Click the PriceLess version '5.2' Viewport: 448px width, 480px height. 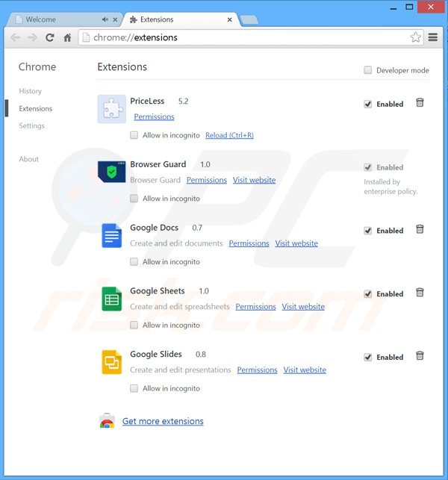coord(183,102)
